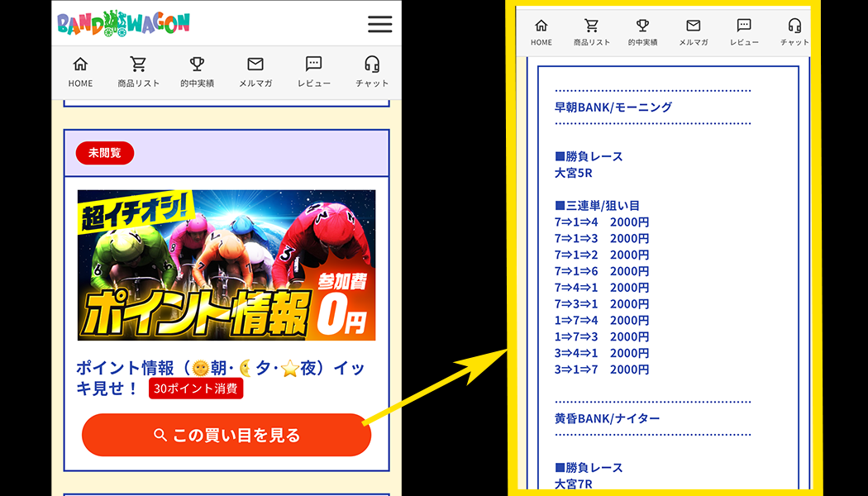This screenshot has height=496, width=868.
Task: Open レビュー speech bubble icon in left nav
Action: tap(313, 64)
